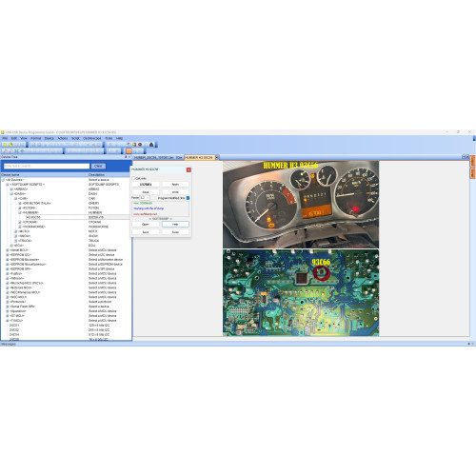This screenshot has width=476, height=476.
Task: Open the Tools menu
Action: 109,138
